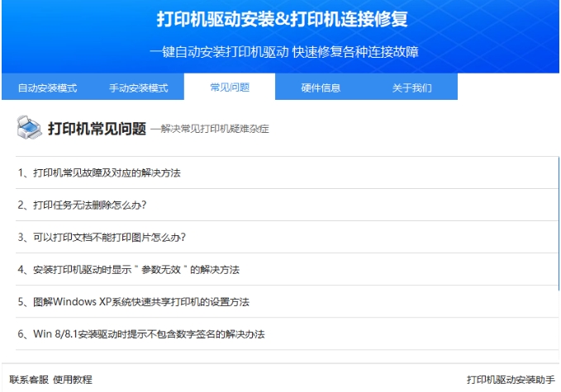Open the 手动安装模式 tab
Screen dimensions: 561x392
(138, 87)
